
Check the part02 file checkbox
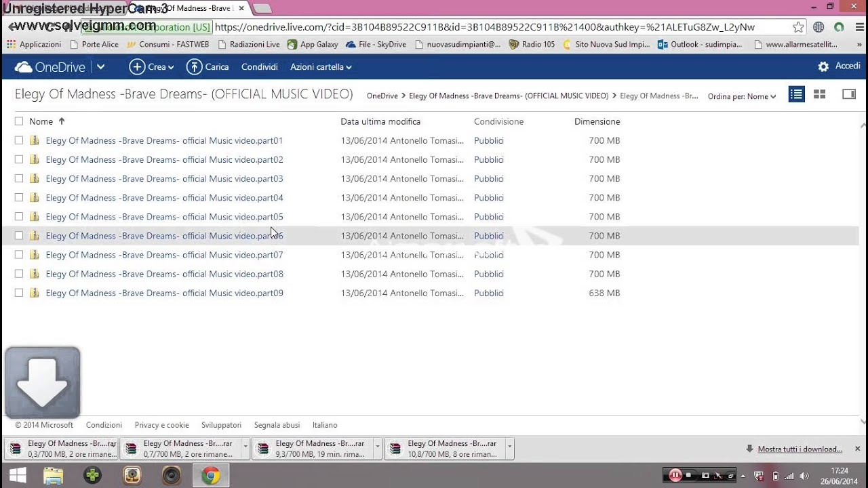19,159
